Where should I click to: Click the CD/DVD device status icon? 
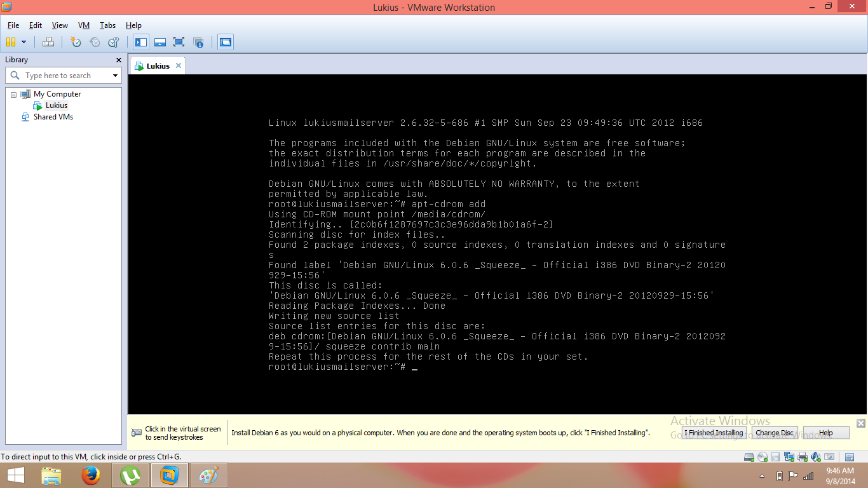(763, 457)
